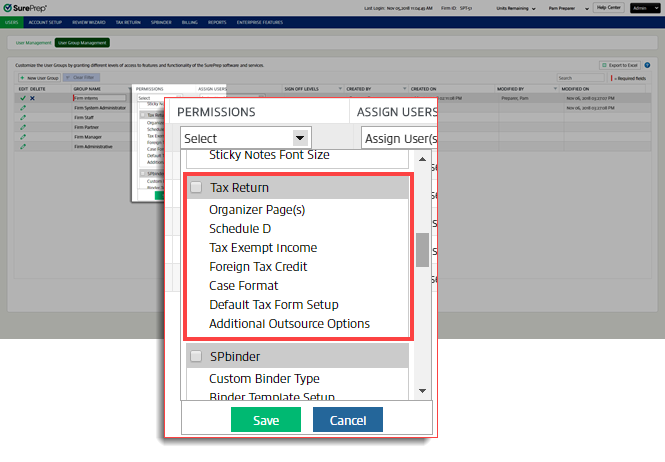Click the green Save button
The width and height of the screenshot is (665, 462).
[266, 420]
